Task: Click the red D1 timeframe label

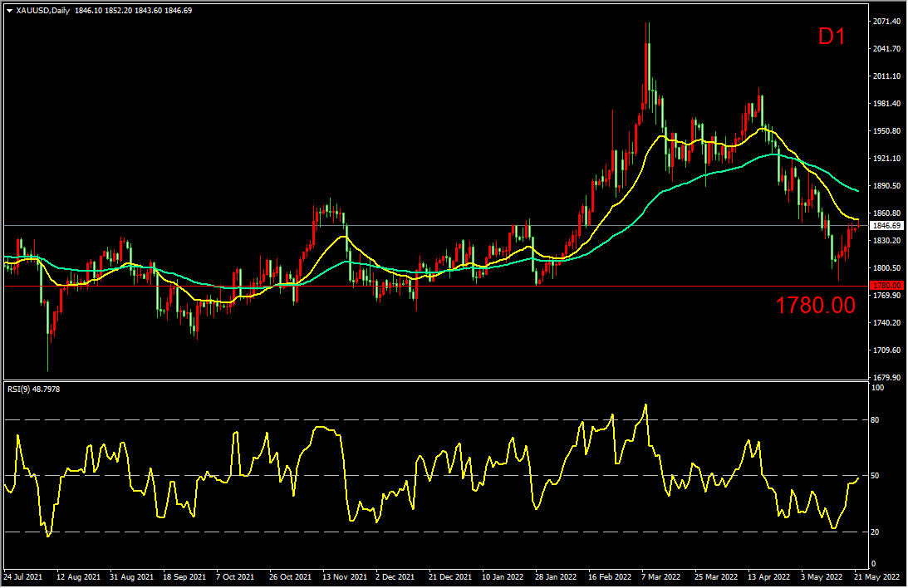Action: 832,37
